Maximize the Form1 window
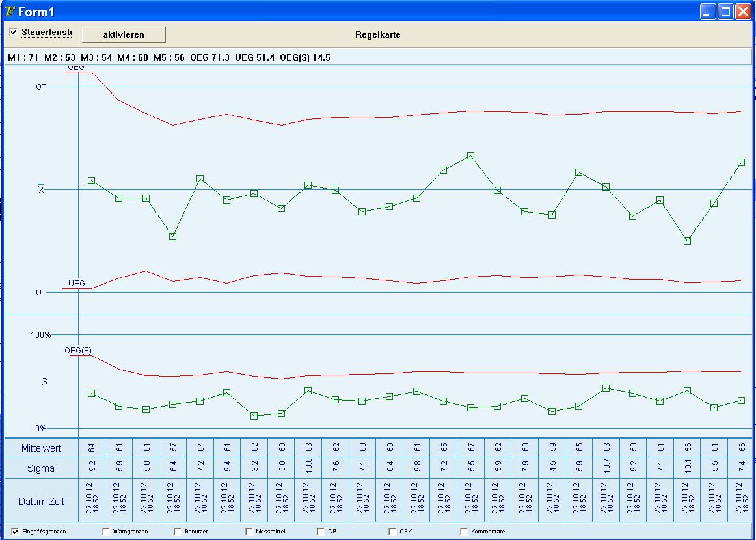Screen dimensions: 756x540 [x=725, y=12]
